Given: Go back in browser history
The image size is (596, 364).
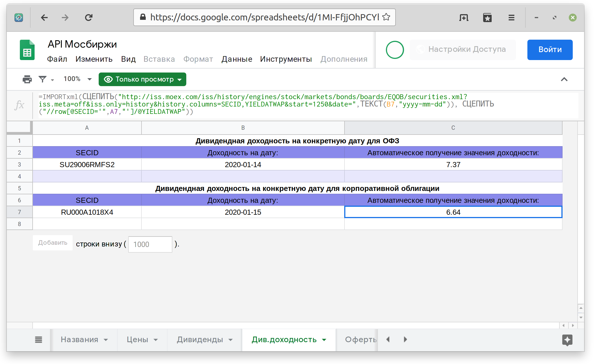Looking at the screenshot, I should pos(44,18).
